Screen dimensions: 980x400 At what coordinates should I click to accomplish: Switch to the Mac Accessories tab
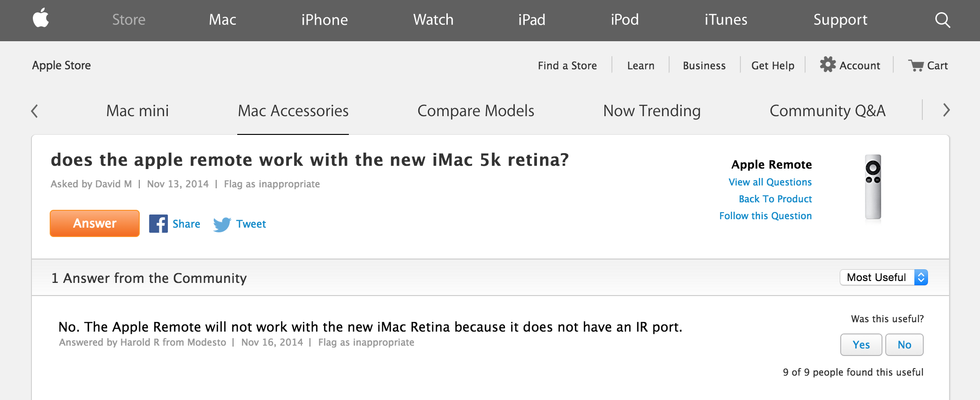tap(293, 111)
